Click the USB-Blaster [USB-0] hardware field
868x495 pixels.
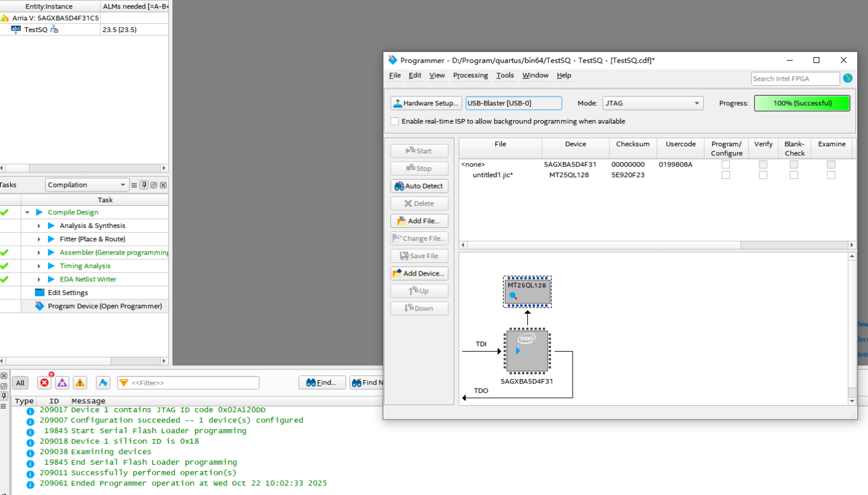514,103
